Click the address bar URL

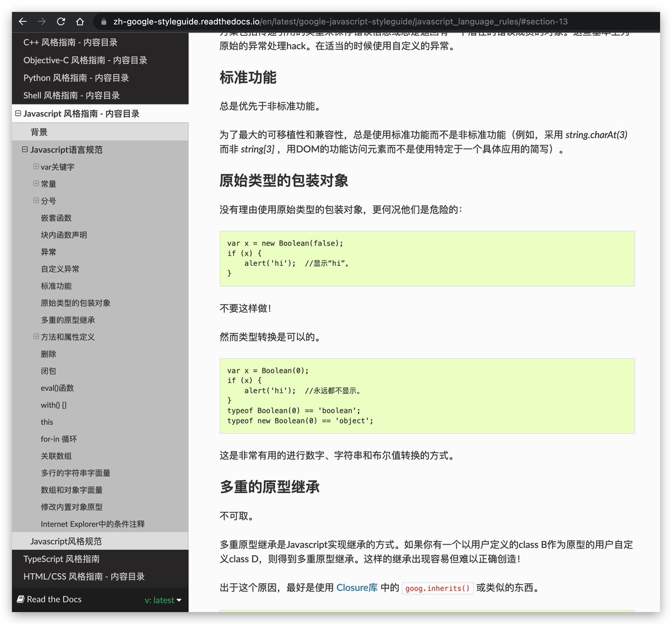pos(336,22)
